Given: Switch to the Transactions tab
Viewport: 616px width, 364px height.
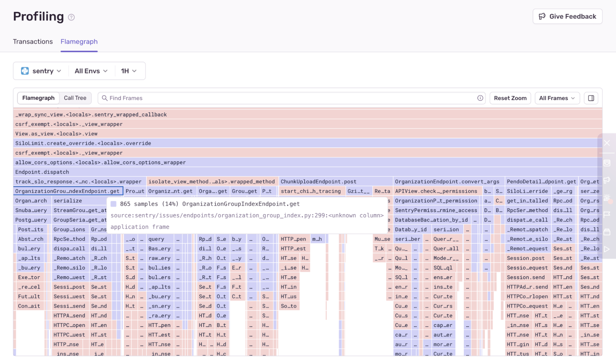Looking at the screenshot, I should [33, 41].
